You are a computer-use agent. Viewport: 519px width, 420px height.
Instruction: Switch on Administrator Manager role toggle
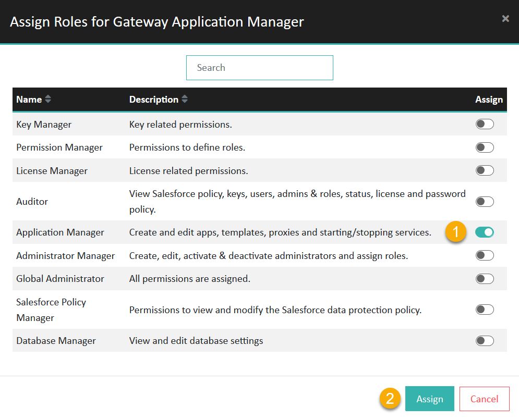485,255
